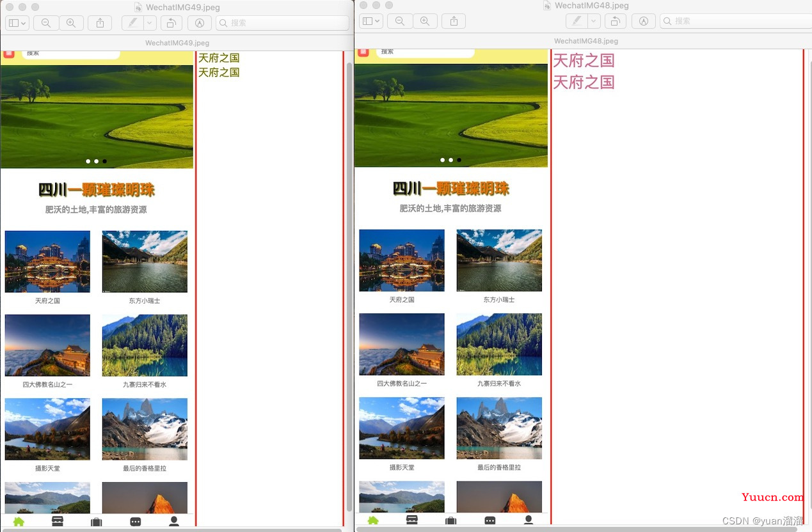The width and height of the screenshot is (812, 532).
Task: Select the WechatIMG48.jpeg tab bar label
Action: pos(585,41)
